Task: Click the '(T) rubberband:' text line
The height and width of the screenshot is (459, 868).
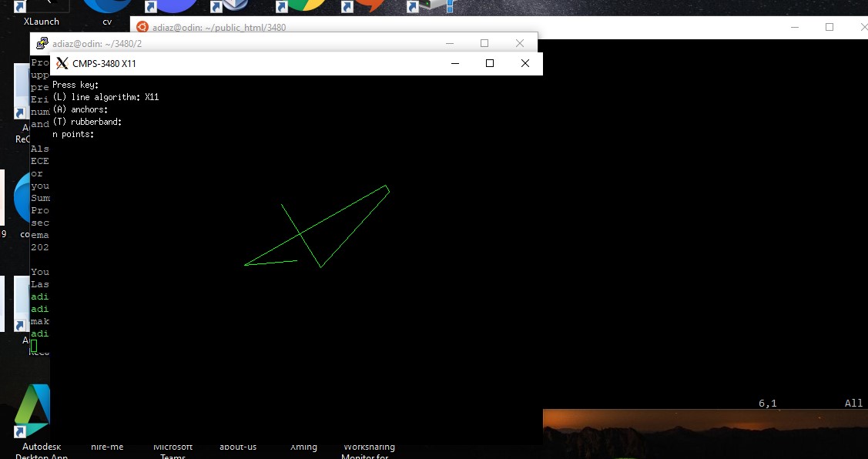Action: pyautogui.click(x=87, y=122)
